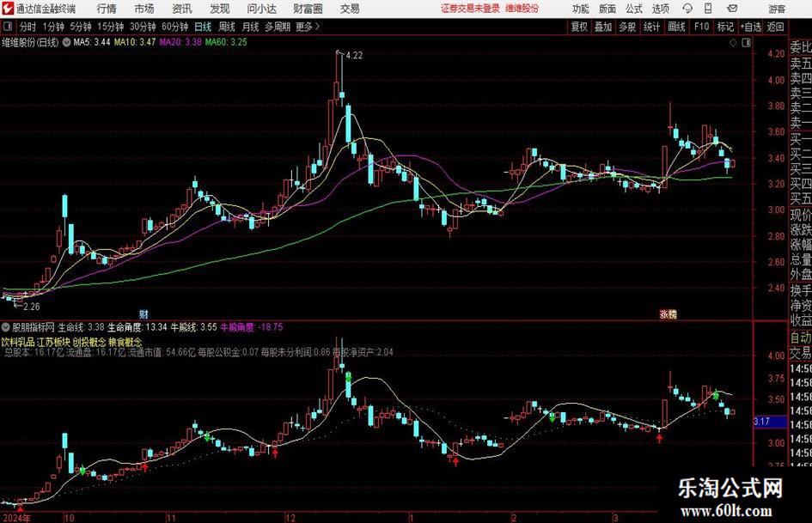
Task: Open 多周期 multi-period view
Action: click(278, 27)
